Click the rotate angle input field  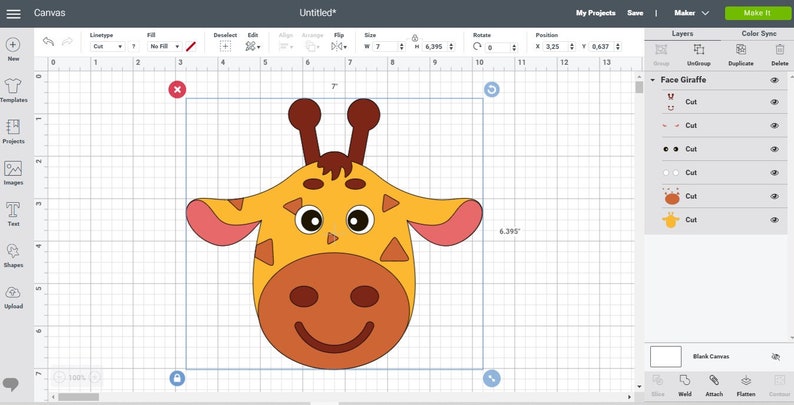[x=498, y=48]
